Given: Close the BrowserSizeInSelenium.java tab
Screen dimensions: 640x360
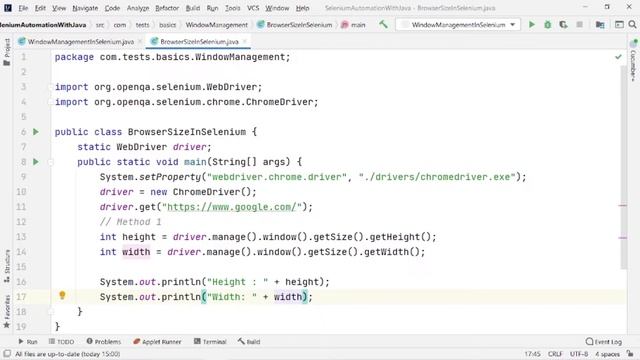Looking at the screenshot, I should (x=244, y=41).
